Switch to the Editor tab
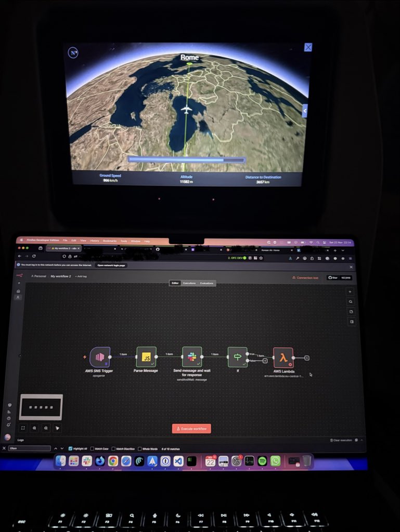Image resolution: width=400 pixels, height=532 pixels. coord(175,283)
